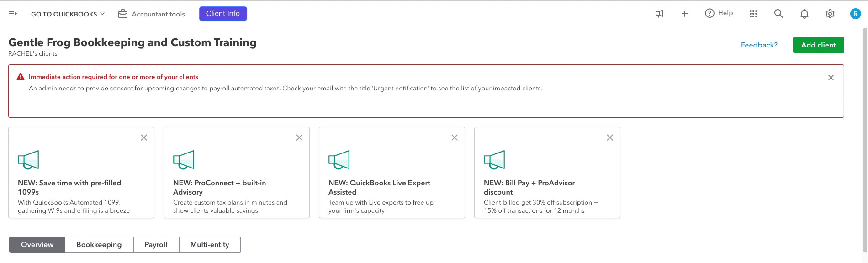
Task: Click the green Add client button
Action: click(x=818, y=45)
